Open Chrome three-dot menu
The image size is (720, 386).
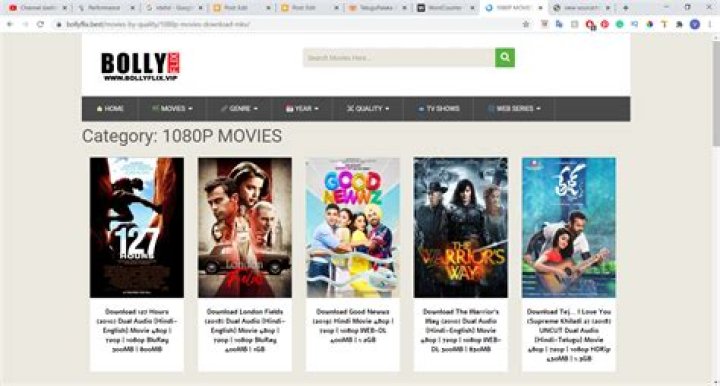(710, 24)
